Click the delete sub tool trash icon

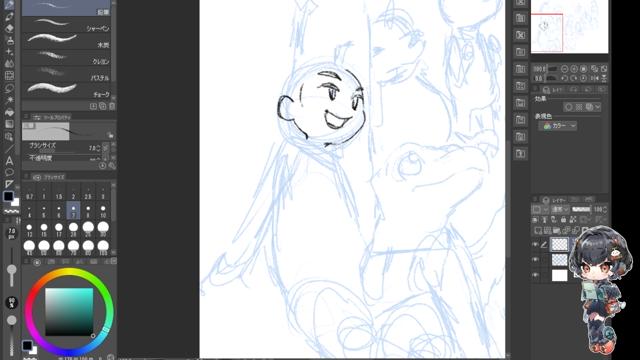click(x=112, y=107)
